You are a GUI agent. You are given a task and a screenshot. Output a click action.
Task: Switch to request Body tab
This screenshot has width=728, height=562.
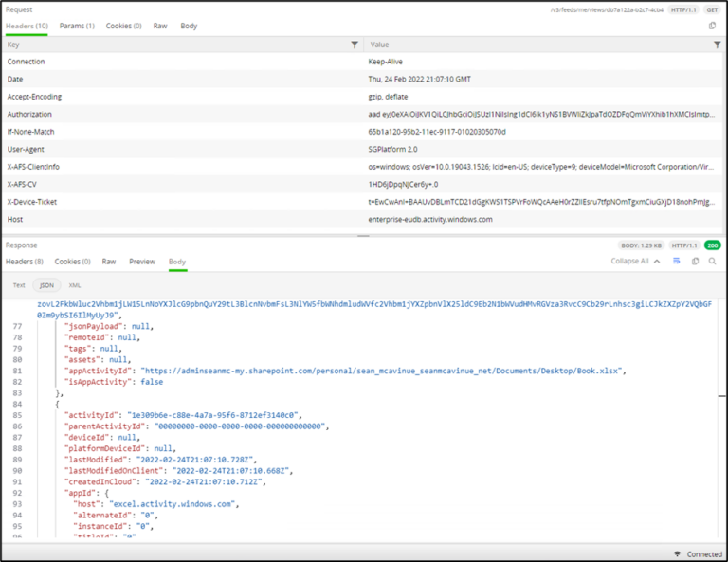tap(189, 26)
